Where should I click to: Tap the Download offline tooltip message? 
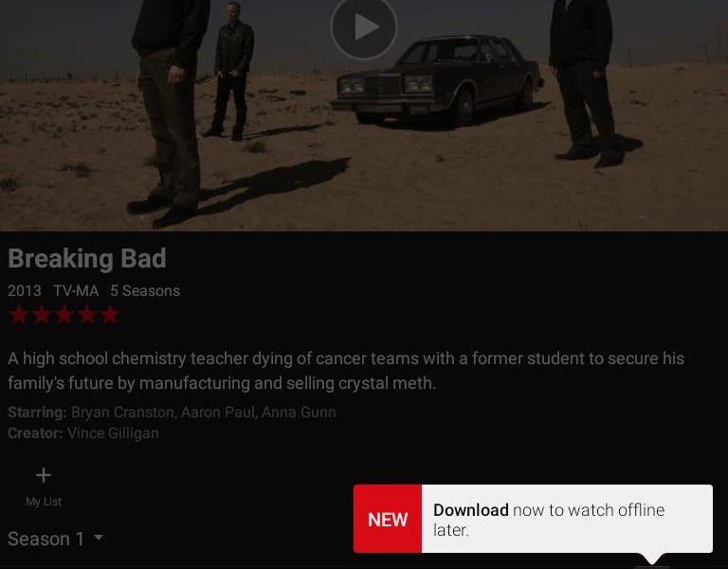tap(549, 520)
